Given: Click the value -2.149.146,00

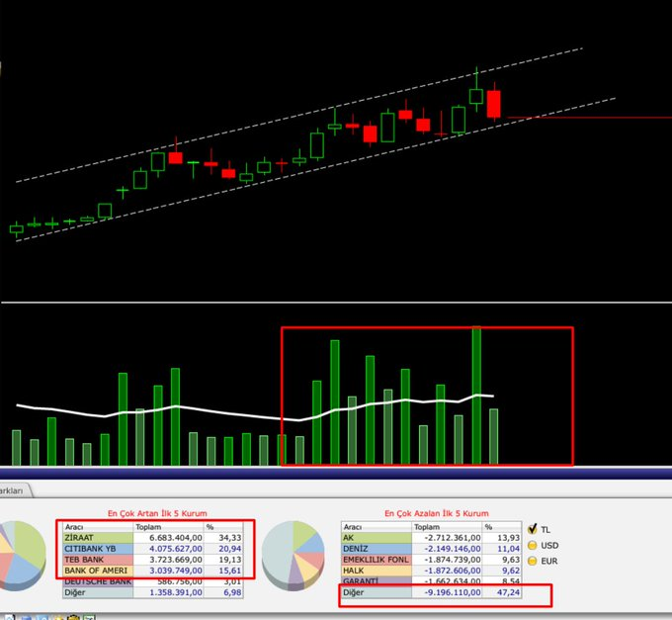Looking at the screenshot, I should [x=453, y=549].
